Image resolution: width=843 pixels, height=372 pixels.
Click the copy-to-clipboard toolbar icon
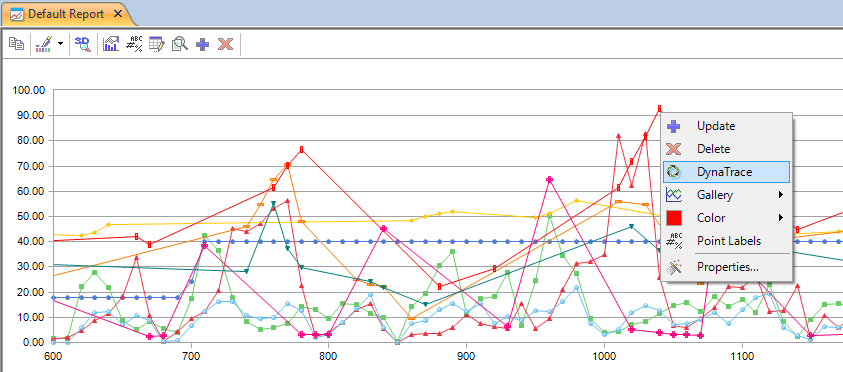tap(17, 44)
